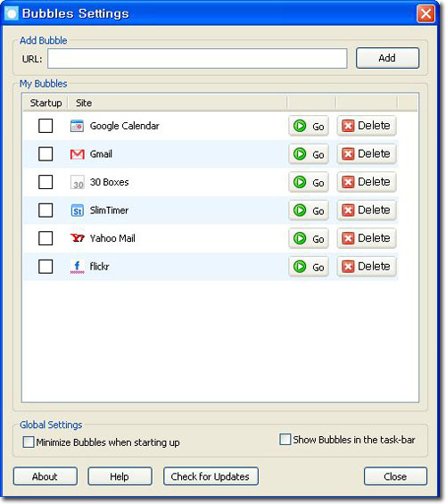This screenshot has height=504, width=446.
Task: Open Gmail using its Go button
Action: [309, 154]
